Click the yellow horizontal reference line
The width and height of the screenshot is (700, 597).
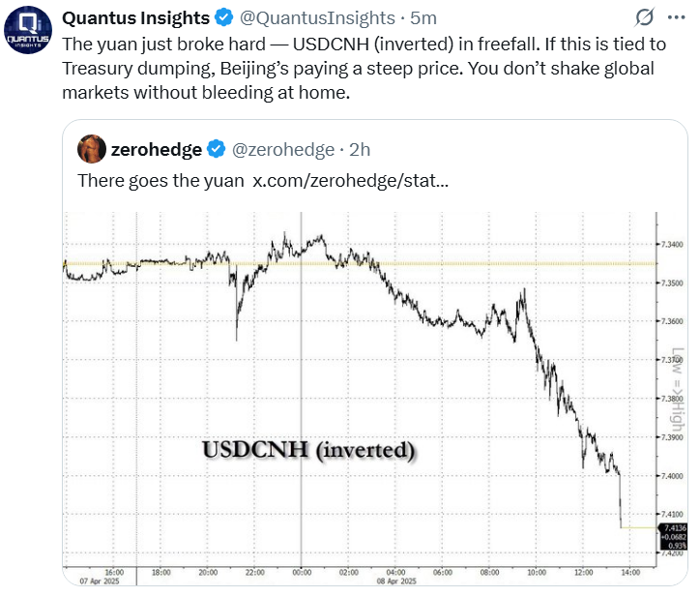click(x=360, y=263)
